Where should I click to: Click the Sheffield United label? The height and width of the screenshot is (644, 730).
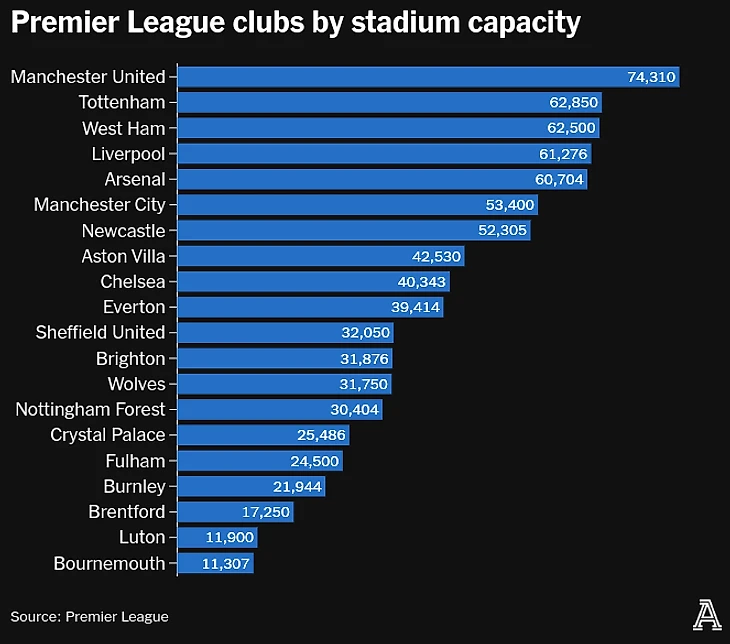coord(100,333)
